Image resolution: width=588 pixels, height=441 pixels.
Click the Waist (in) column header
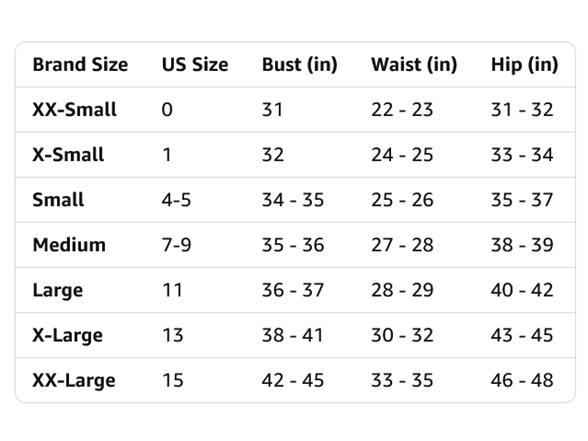414,64
